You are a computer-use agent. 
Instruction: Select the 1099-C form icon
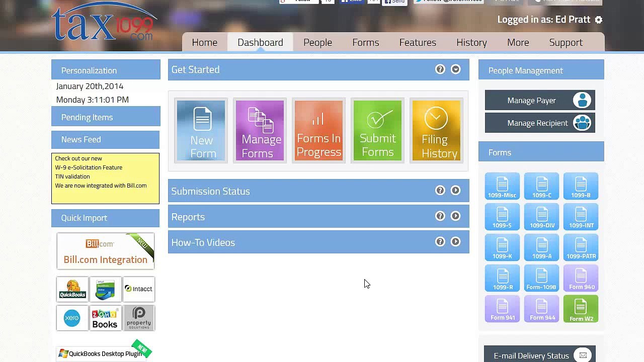pyautogui.click(x=541, y=186)
